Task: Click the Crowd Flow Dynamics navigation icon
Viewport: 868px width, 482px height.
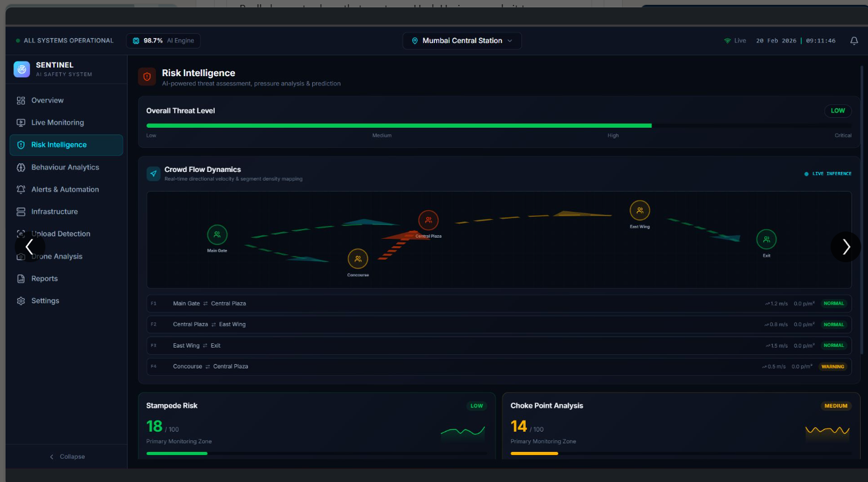Action: (x=153, y=173)
